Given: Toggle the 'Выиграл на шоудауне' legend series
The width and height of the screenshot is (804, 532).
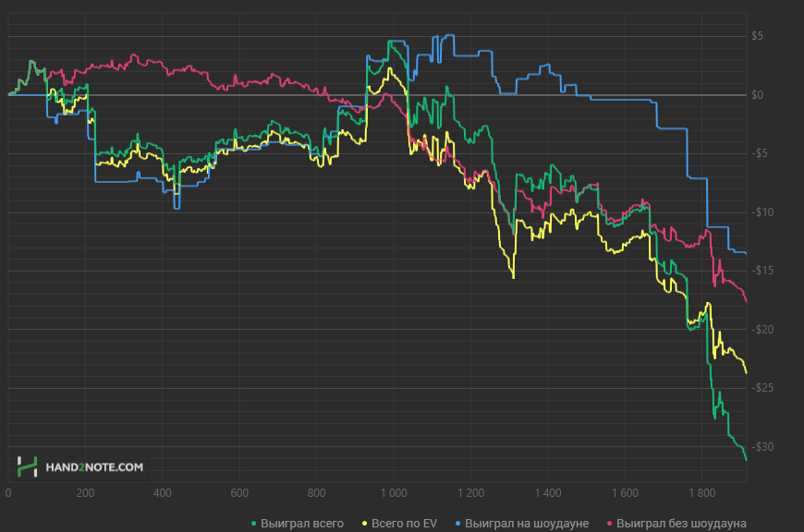Looking at the screenshot, I should coord(522,524).
